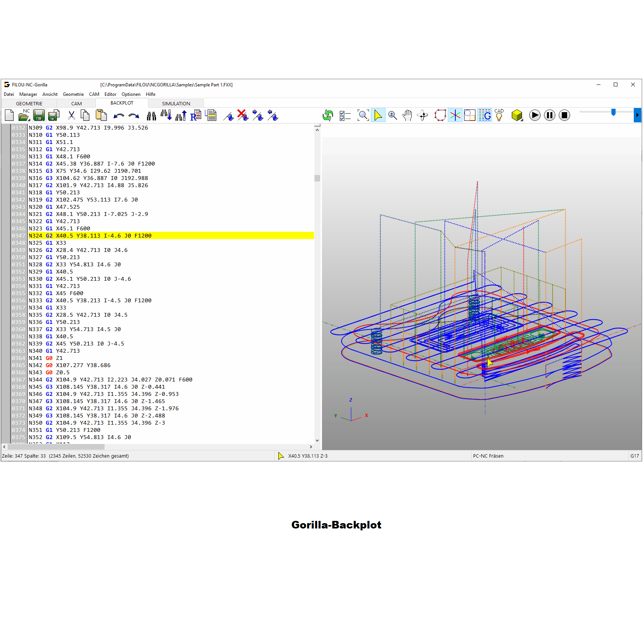Select the yellow pointer selection tool
Image resolution: width=644 pixels, height=644 pixels.
pos(378,116)
